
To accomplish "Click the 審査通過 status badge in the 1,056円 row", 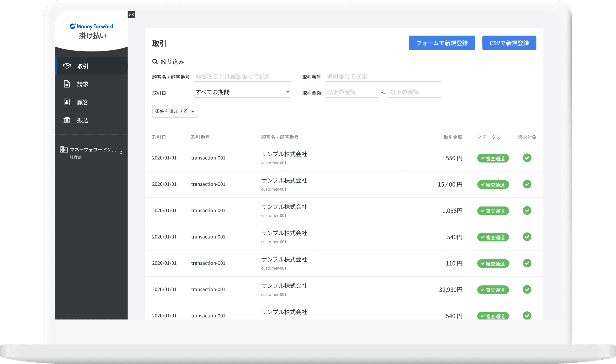I will pyautogui.click(x=493, y=211).
